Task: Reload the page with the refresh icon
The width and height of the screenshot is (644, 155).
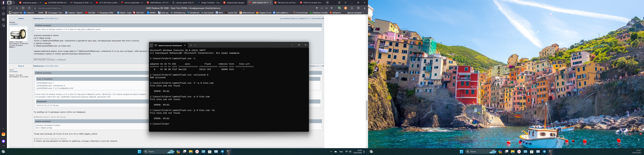Action: point(29,8)
